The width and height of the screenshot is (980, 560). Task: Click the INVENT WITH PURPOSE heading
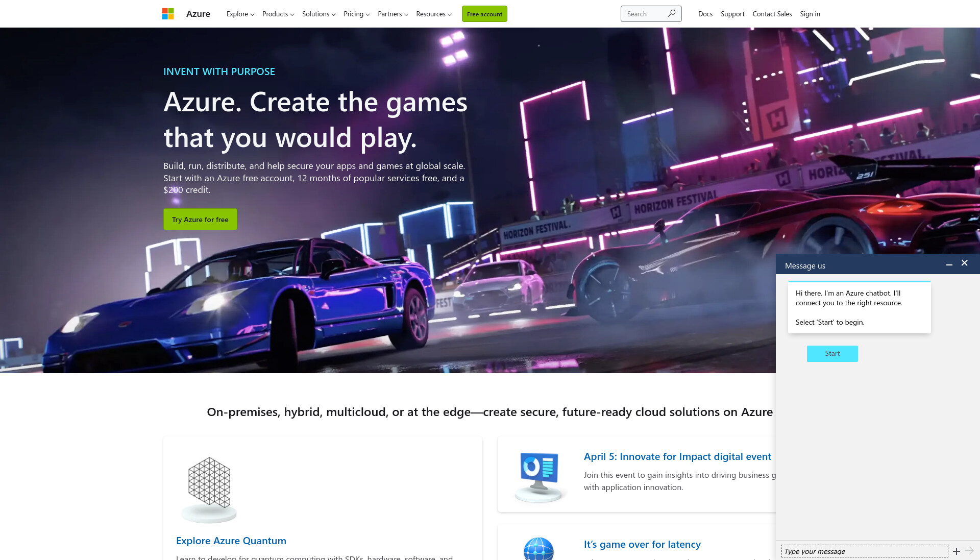tap(219, 71)
